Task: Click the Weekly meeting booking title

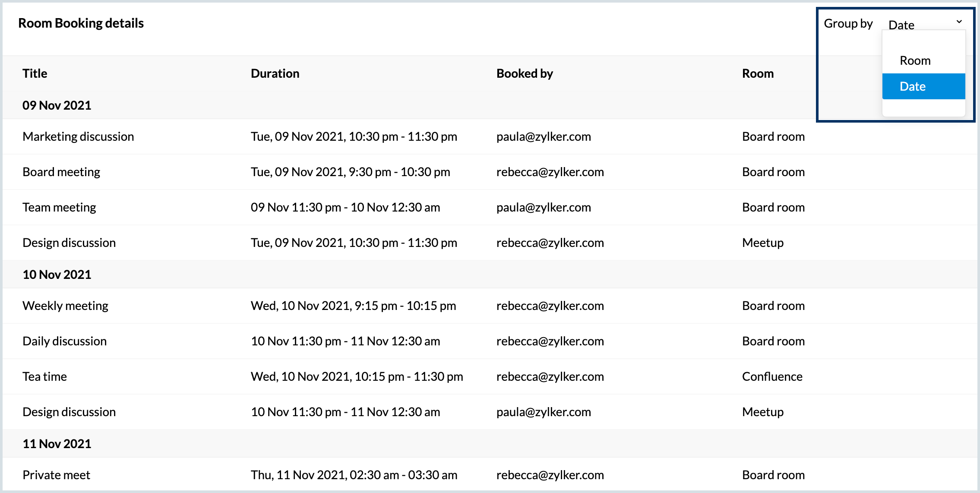Action: (65, 306)
